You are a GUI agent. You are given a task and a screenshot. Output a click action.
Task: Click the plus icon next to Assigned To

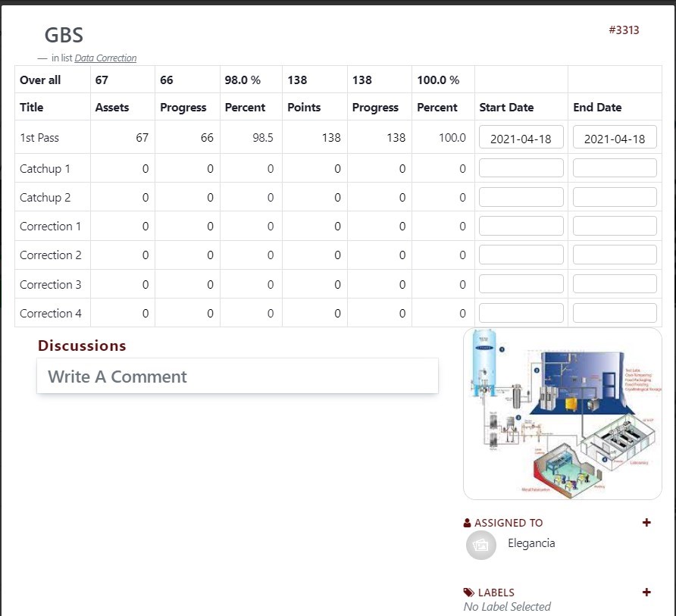pos(646,523)
